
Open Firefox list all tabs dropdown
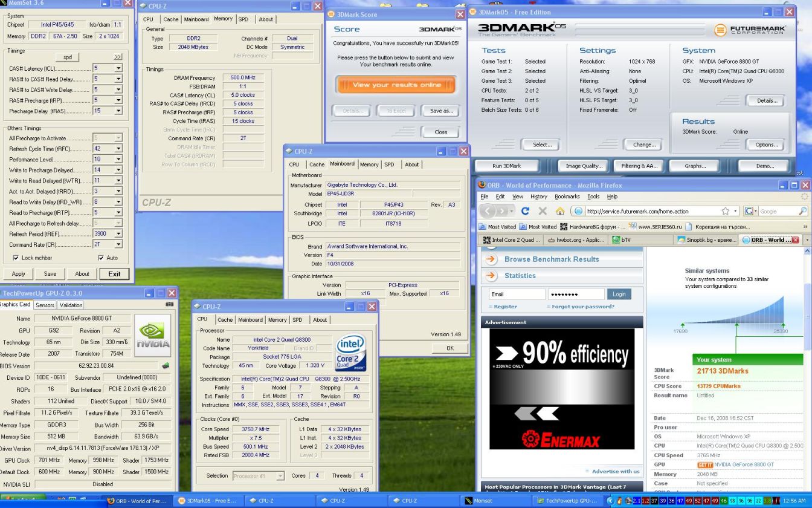tap(806, 240)
